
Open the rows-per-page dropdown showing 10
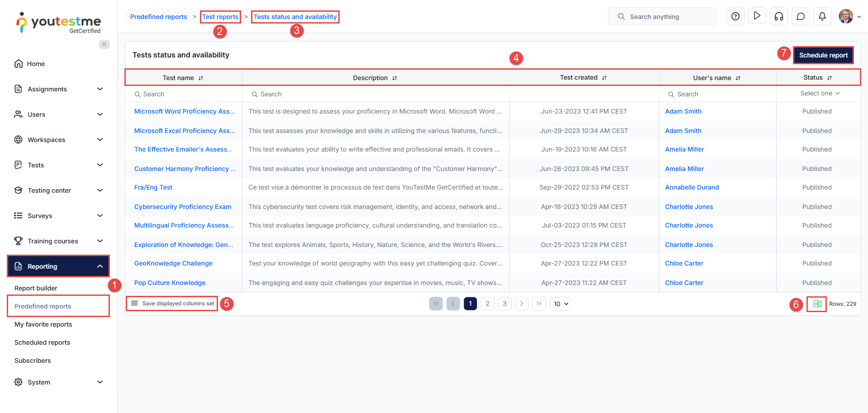(560, 304)
